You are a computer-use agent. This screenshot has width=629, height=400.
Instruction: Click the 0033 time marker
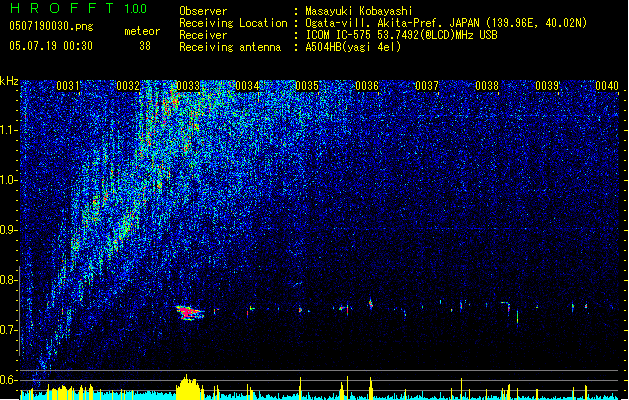click(187, 86)
